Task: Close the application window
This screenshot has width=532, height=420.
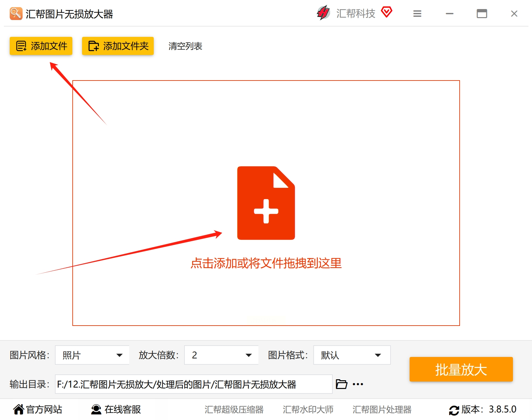Action: (x=514, y=14)
